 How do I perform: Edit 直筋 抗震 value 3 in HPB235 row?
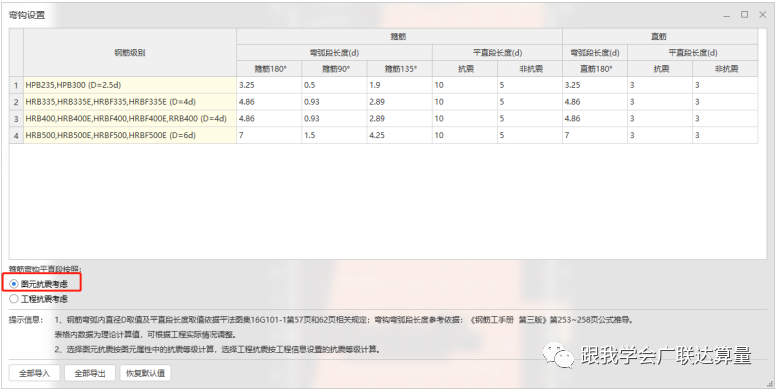tap(660, 85)
